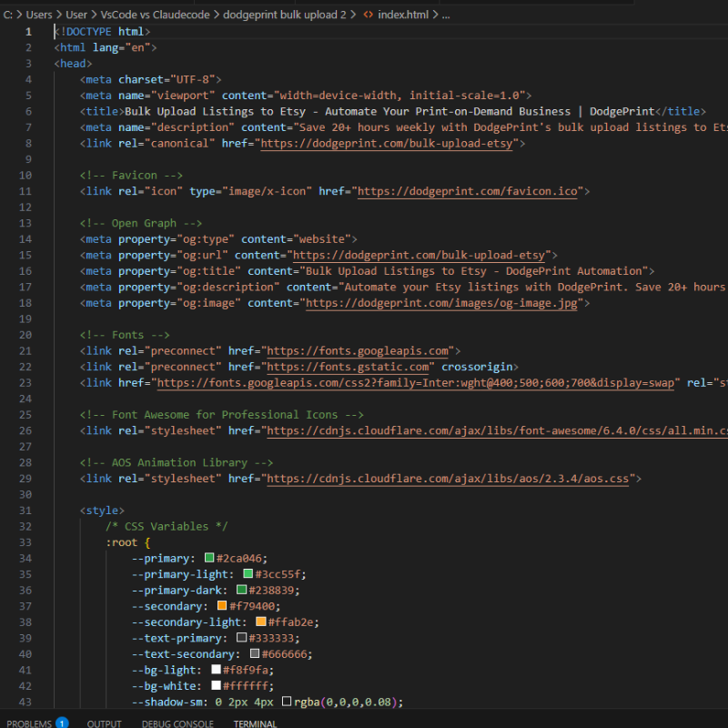The height and width of the screenshot is (728, 728).
Task: Open the dodgeprint bulk upload 2 breadcrumb
Action: [x=284, y=15]
